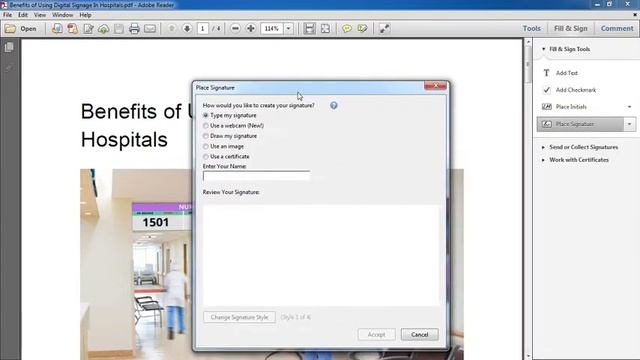Switch to the Tools pane tab
This screenshot has width=640, height=360.
coord(532,29)
